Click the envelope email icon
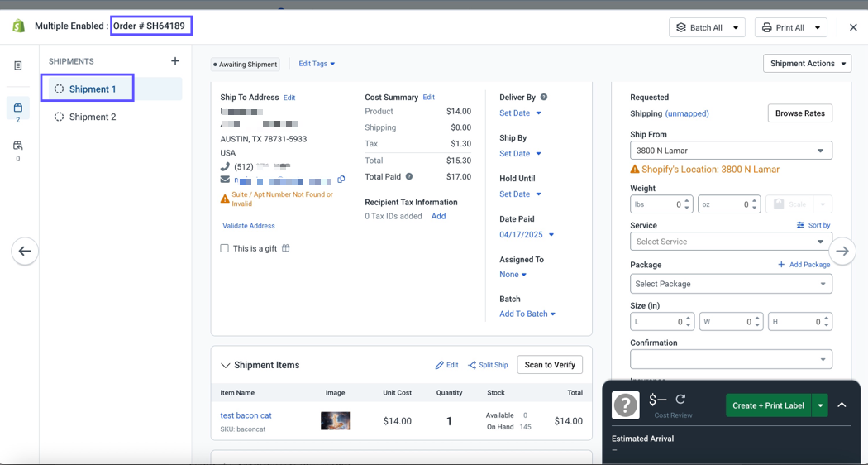The height and width of the screenshot is (465, 868). [x=225, y=180]
